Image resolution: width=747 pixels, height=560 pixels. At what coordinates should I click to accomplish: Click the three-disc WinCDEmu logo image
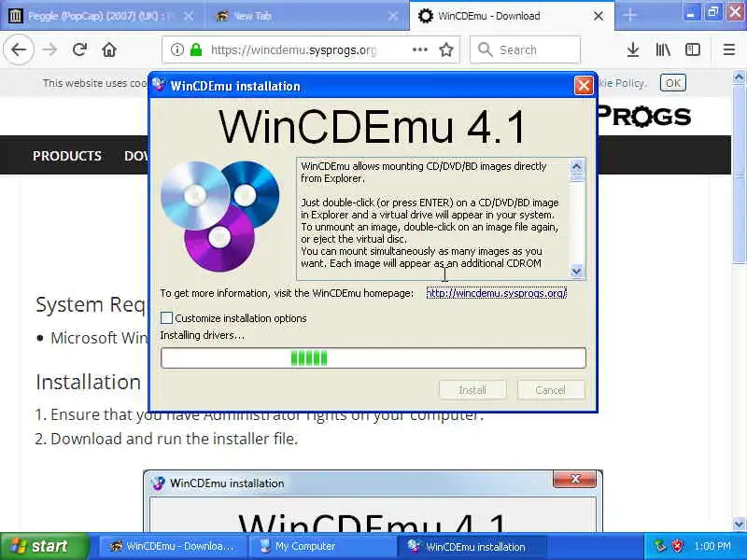tap(220, 216)
